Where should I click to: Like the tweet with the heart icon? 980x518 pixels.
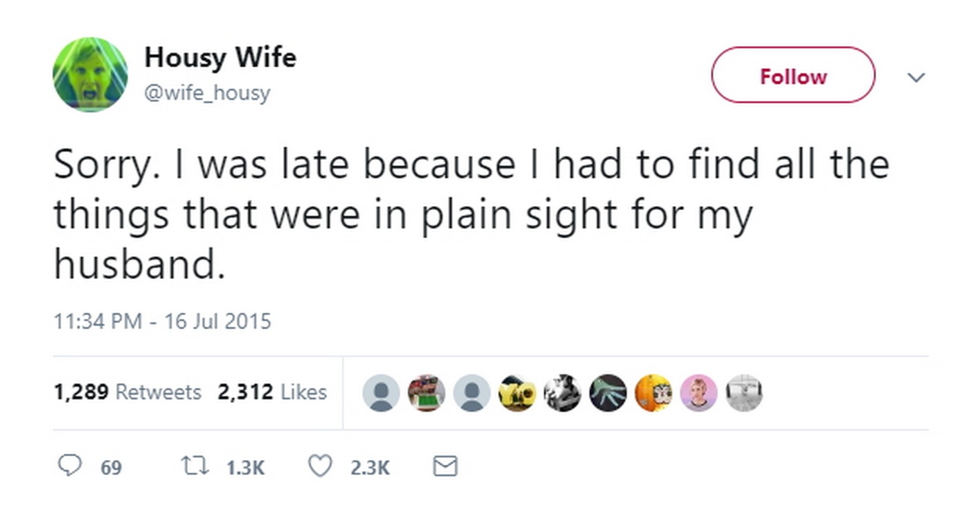coord(320,466)
